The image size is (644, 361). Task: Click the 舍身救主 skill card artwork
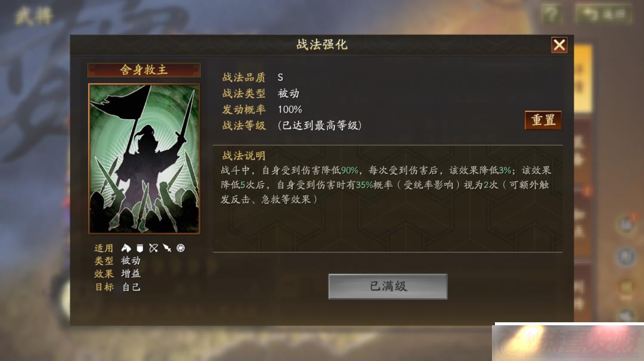pos(144,159)
